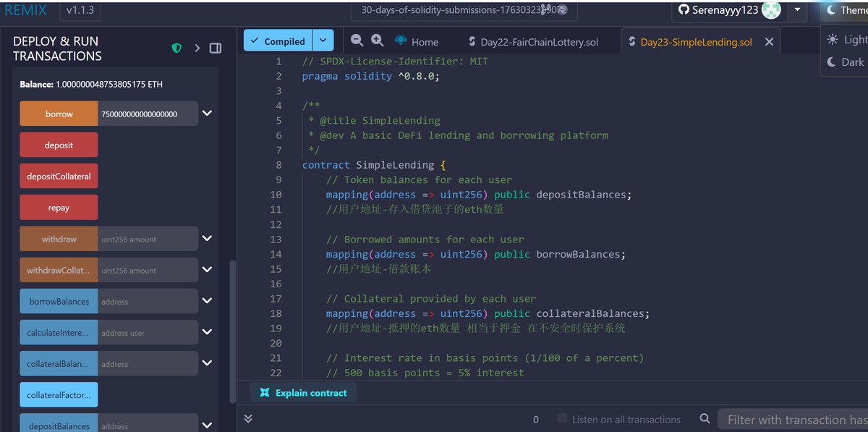Click the REMIX logo text
The image size is (868, 432).
coord(25,10)
